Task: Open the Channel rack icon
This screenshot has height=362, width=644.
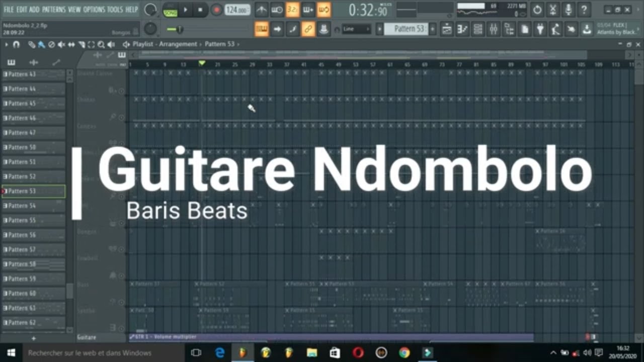Action: pyautogui.click(x=478, y=29)
